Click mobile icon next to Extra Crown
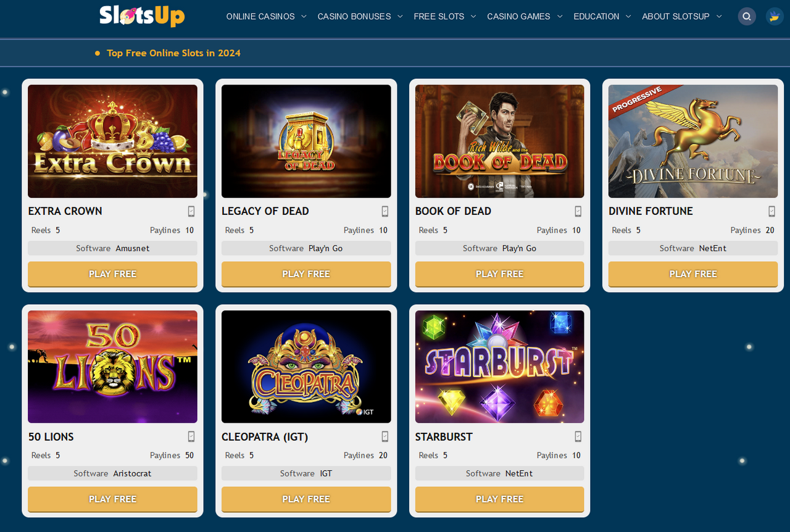This screenshot has width=790, height=532. 191,211
